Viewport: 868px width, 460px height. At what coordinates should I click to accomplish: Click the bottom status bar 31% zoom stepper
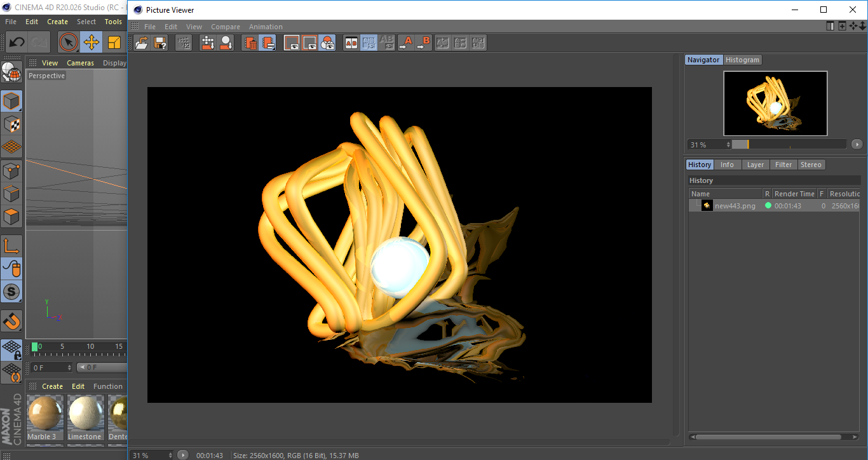(x=170, y=455)
